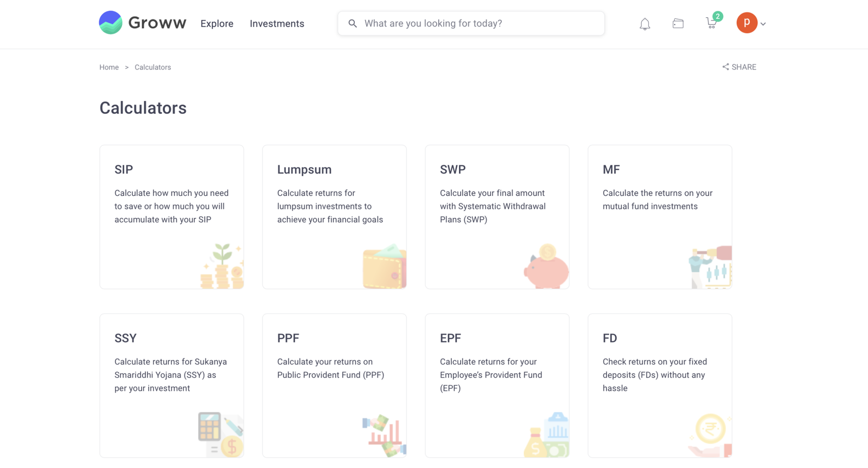
Task: Open the Explore menu
Action: [x=216, y=23]
